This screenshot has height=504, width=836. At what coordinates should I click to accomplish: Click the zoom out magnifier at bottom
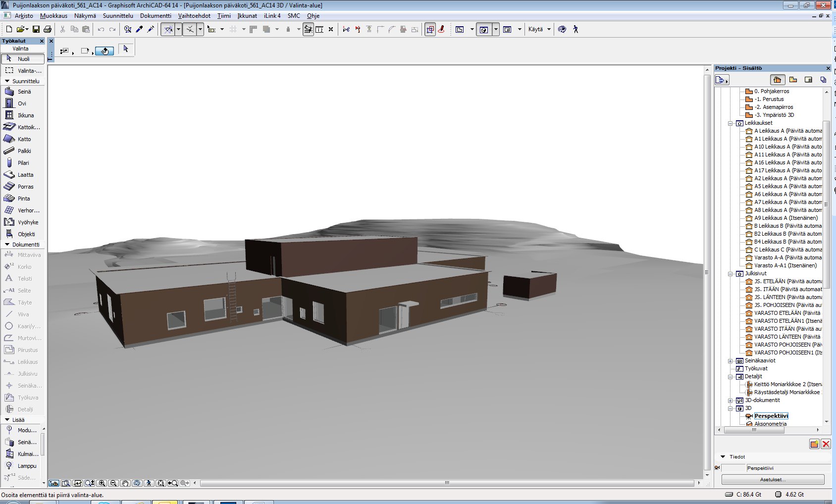113,483
